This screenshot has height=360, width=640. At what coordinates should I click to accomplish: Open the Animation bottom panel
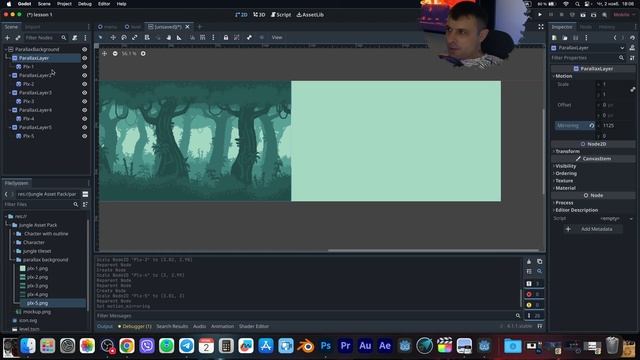[222, 326]
